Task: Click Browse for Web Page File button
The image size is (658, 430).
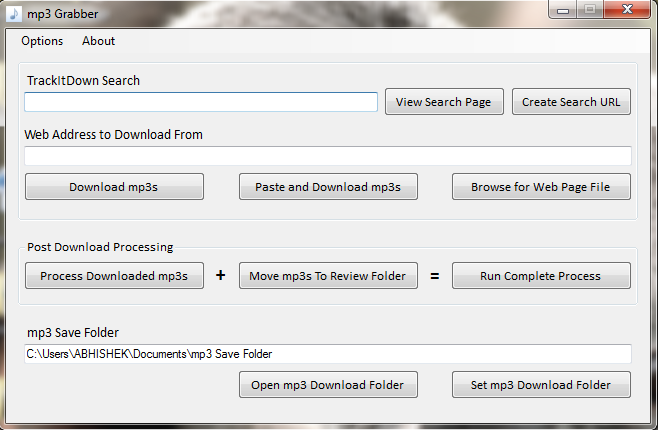Action: pyautogui.click(x=541, y=187)
